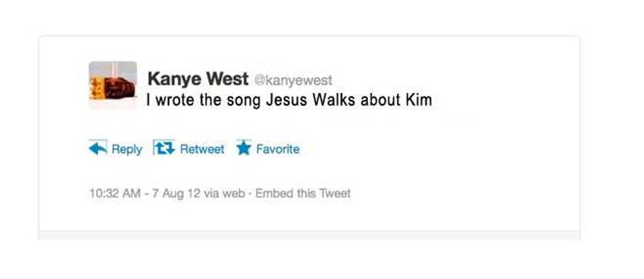Screen dimensions: 644x279
Task: Open Kanye West's profile avatar
Action: (x=112, y=85)
